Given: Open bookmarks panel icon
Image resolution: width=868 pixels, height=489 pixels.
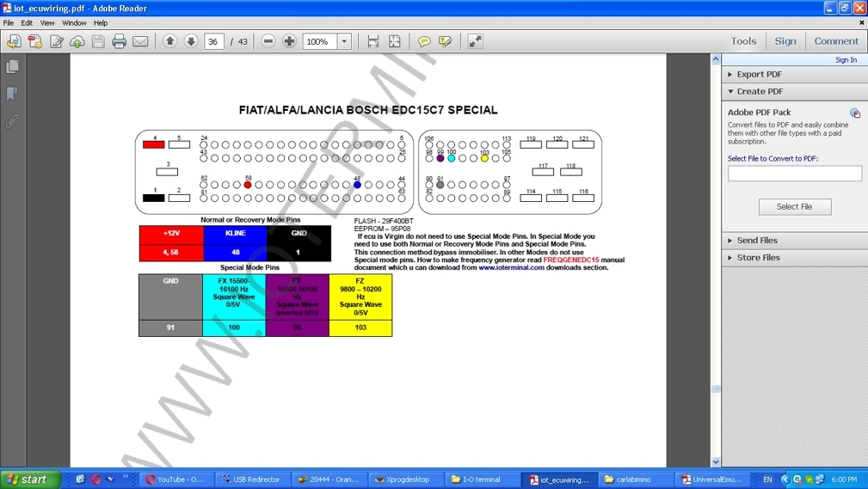Looking at the screenshot, I should click(12, 94).
